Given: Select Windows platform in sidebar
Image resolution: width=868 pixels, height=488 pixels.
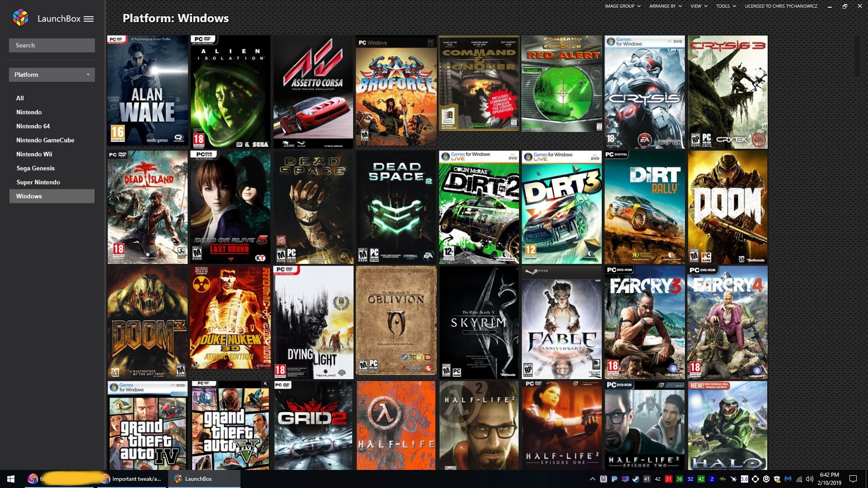Looking at the screenshot, I should coord(52,196).
